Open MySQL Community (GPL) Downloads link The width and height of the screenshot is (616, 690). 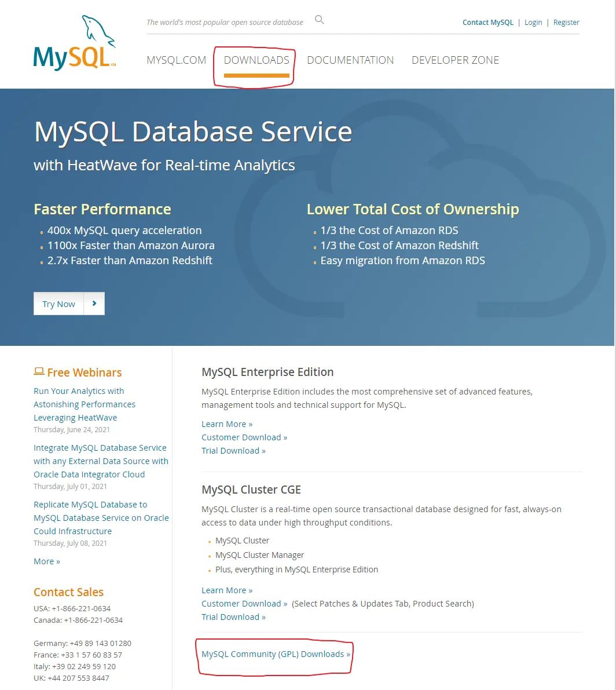276,654
